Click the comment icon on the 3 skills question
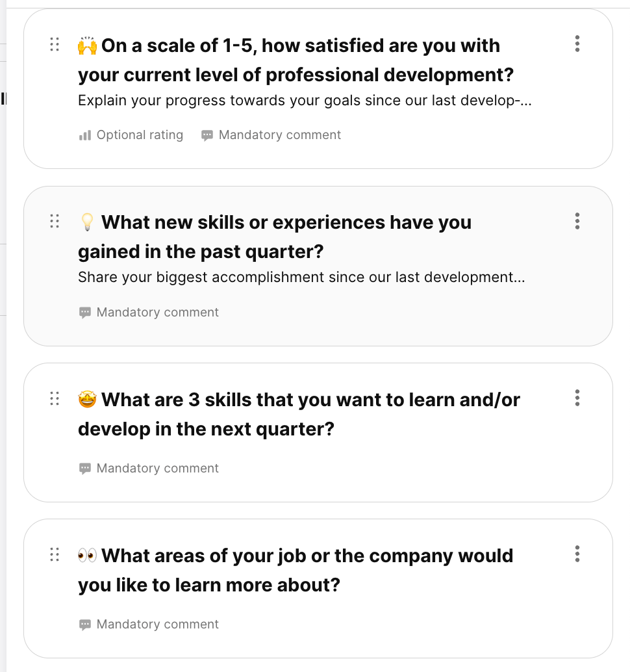 (x=85, y=468)
